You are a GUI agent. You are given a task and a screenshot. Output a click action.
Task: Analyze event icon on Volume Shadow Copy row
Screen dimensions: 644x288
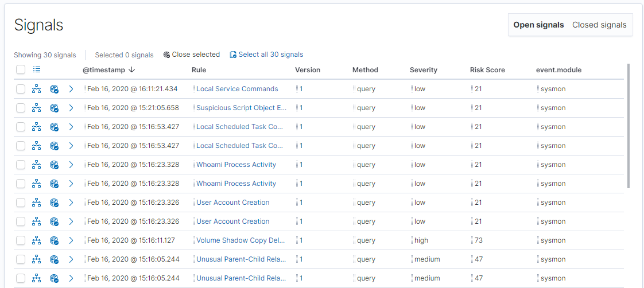pos(37,240)
